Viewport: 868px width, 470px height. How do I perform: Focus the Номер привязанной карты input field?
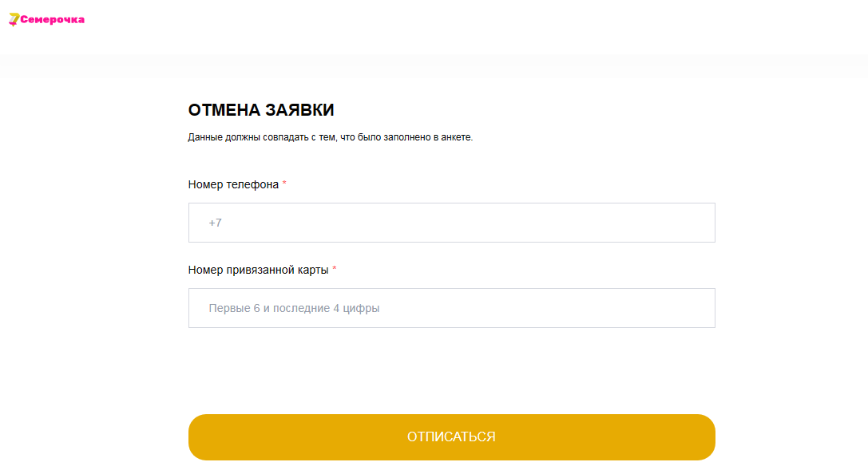452,308
